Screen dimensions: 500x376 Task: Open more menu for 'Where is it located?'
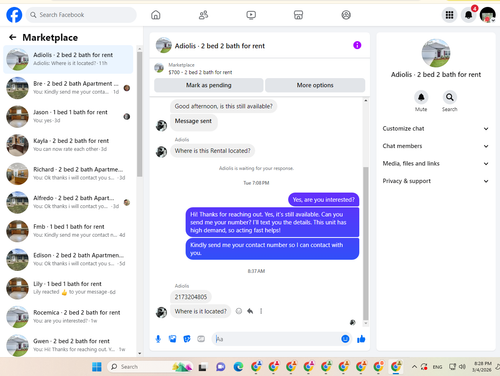tap(261, 311)
